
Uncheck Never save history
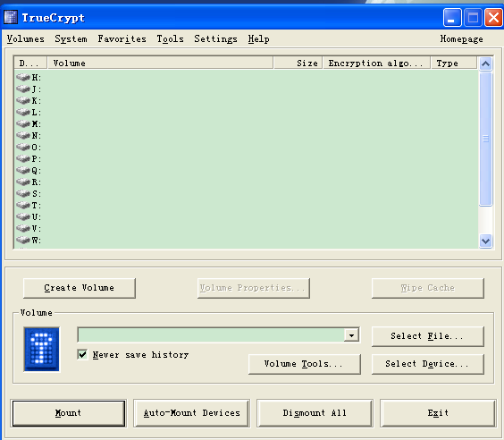[x=82, y=355]
